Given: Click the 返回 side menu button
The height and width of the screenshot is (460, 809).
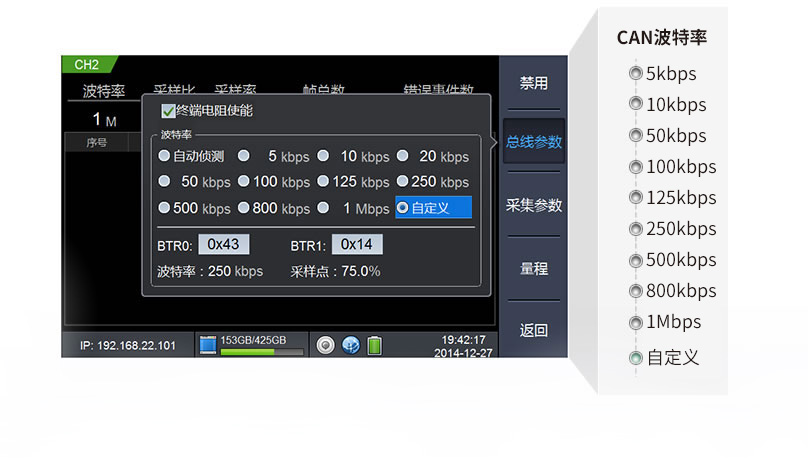Looking at the screenshot, I should pos(533,330).
